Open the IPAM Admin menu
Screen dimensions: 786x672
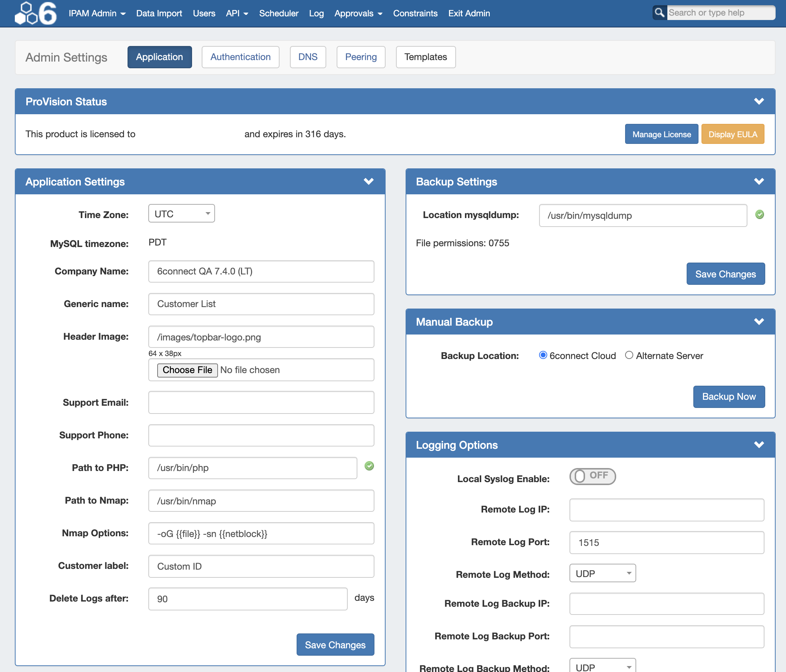[x=97, y=13]
